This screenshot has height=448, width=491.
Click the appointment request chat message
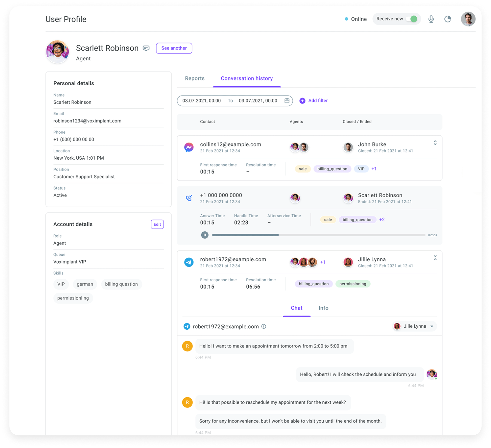274,346
